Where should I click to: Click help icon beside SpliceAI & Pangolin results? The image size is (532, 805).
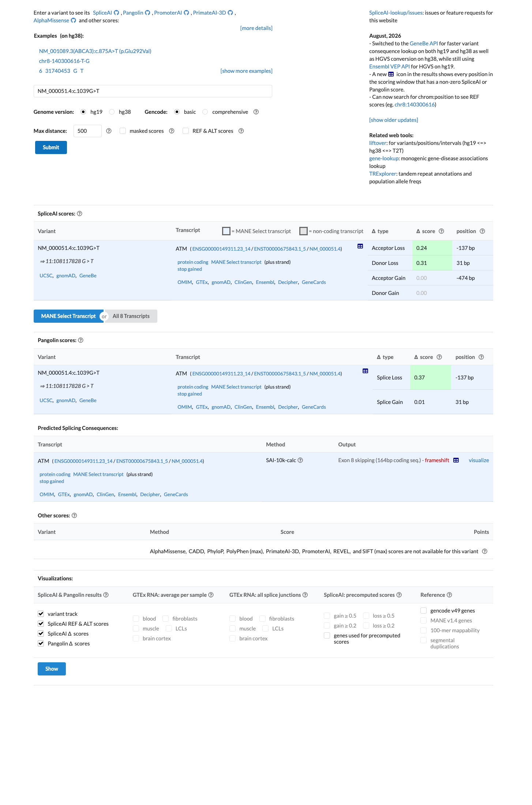pos(106,595)
